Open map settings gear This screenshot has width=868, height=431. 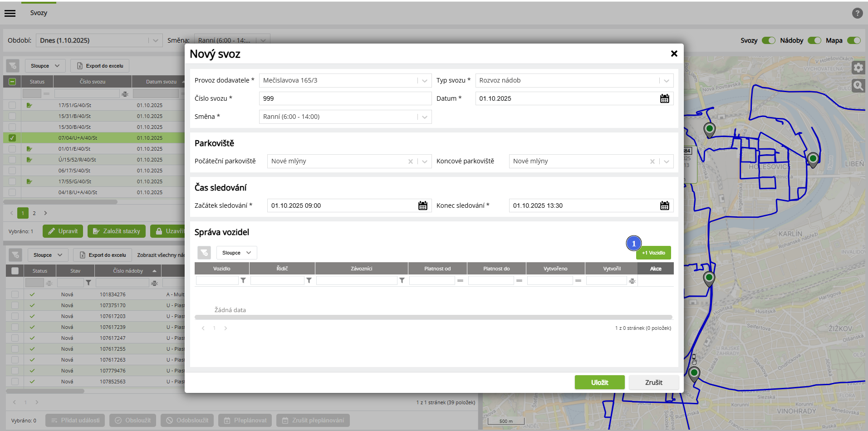pos(858,68)
